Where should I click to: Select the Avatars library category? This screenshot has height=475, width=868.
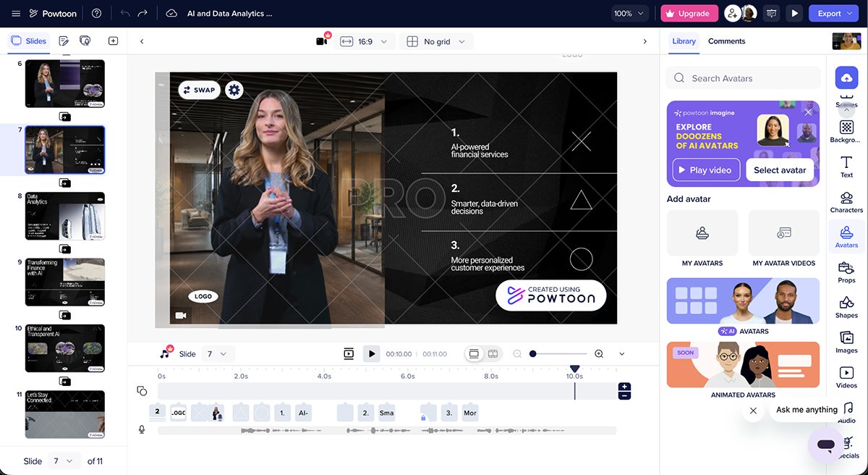point(846,237)
